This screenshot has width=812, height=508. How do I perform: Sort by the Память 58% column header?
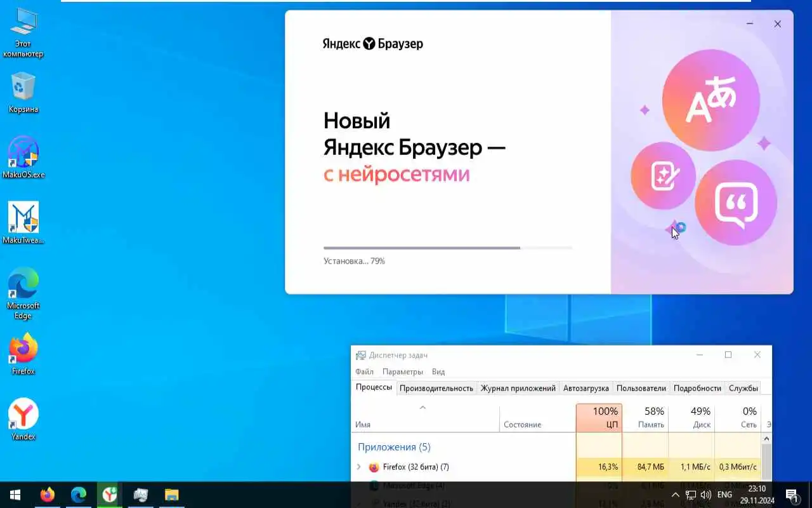pyautogui.click(x=645, y=418)
